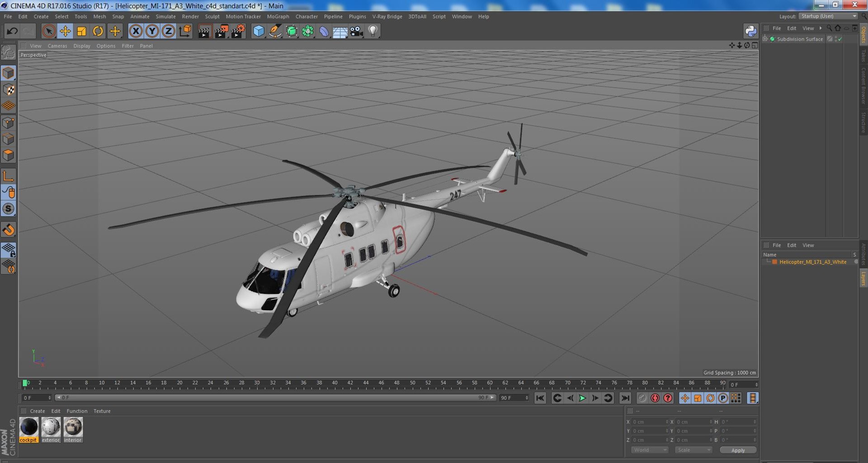The width and height of the screenshot is (868, 463).
Task: Toggle X axis lock
Action: point(136,31)
